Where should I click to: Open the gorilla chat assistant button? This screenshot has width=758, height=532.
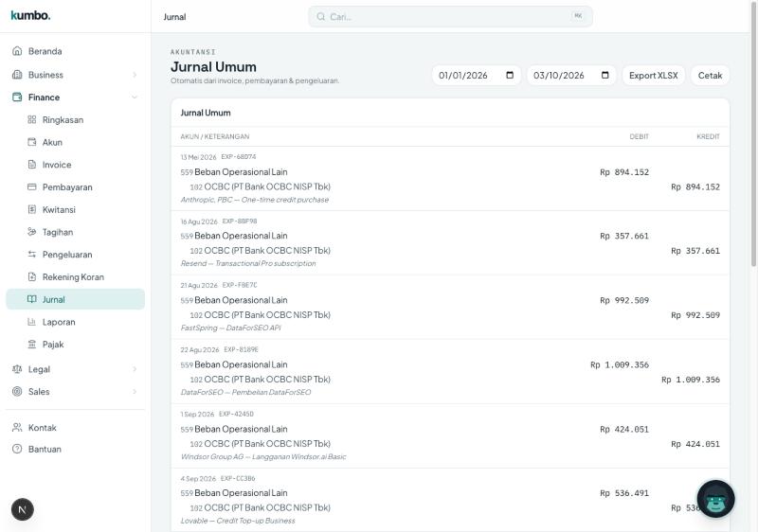point(715,499)
